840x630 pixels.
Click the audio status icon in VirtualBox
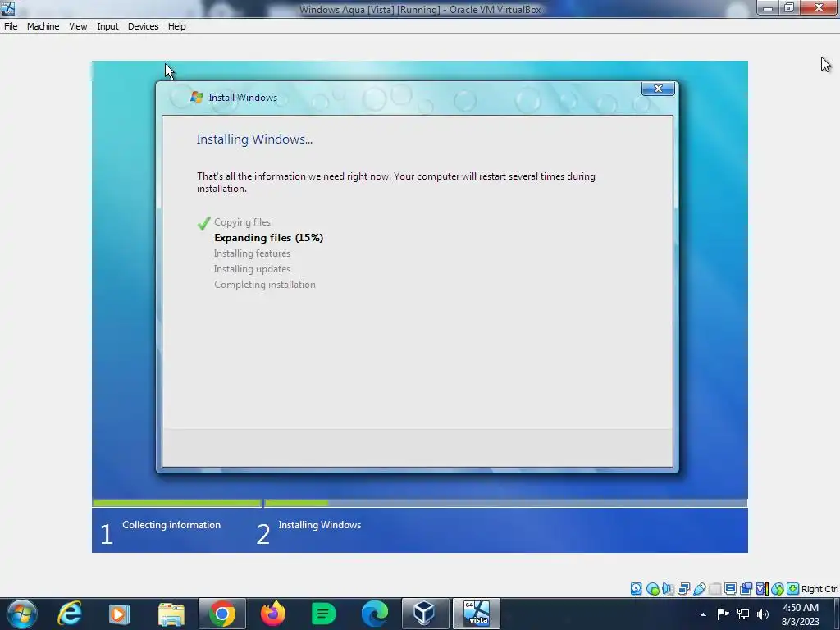[x=668, y=589]
